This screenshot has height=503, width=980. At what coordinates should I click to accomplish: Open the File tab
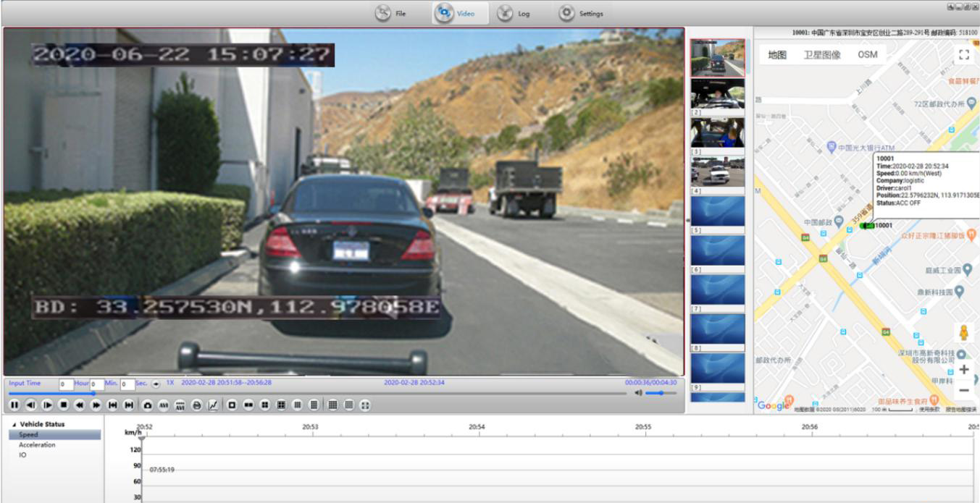tap(391, 13)
